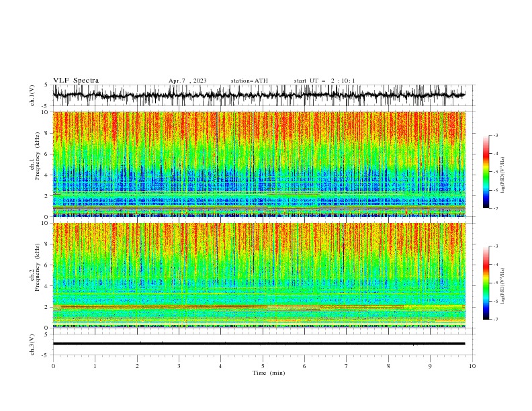Click the ch.1 spectrogram plot

tap(259, 164)
